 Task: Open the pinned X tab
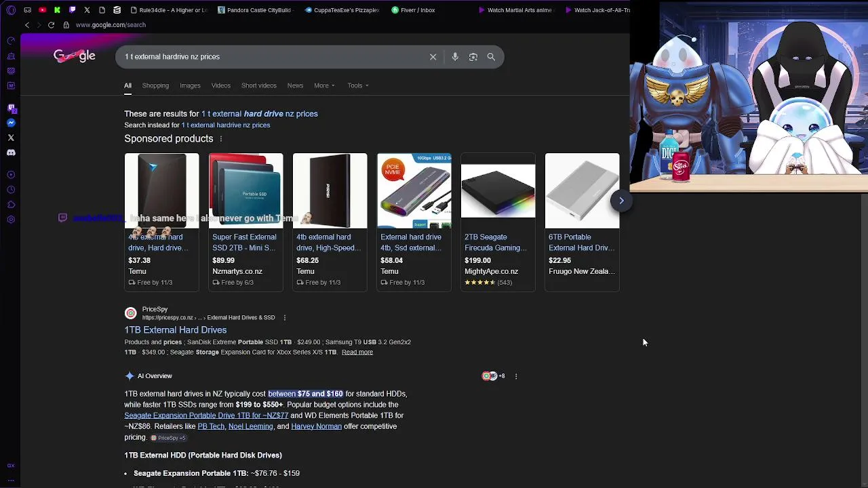point(87,10)
